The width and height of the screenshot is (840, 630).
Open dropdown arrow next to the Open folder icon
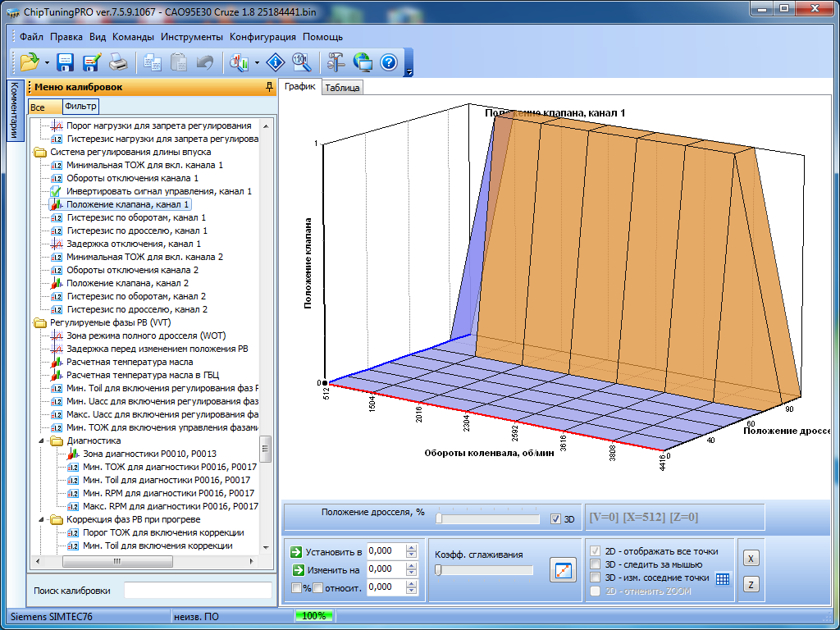click(47, 62)
